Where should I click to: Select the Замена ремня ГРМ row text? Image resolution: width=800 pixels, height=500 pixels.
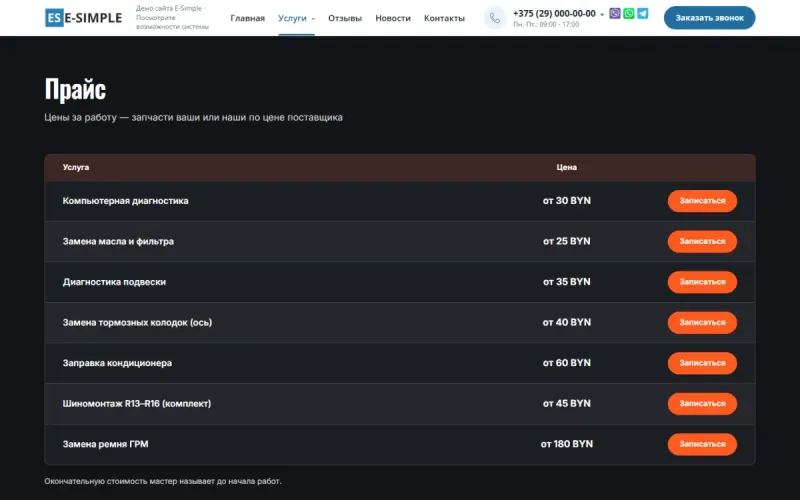coord(106,444)
